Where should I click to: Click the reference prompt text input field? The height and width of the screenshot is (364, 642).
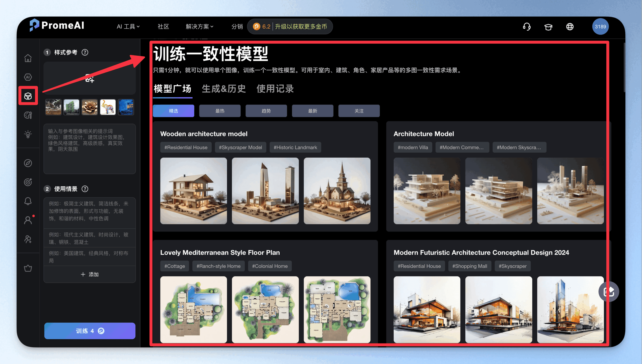90,149
